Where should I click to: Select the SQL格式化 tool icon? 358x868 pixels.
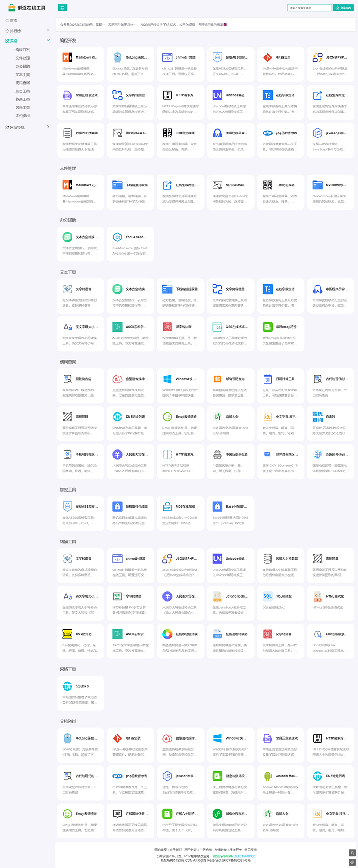tap(268, 596)
